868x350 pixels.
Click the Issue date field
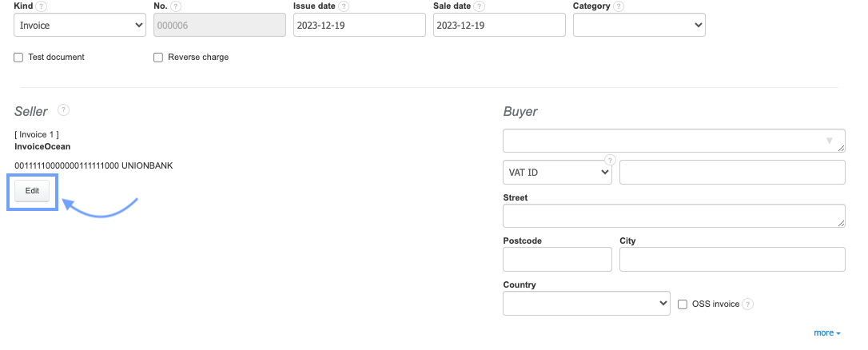(x=359, y=25)
